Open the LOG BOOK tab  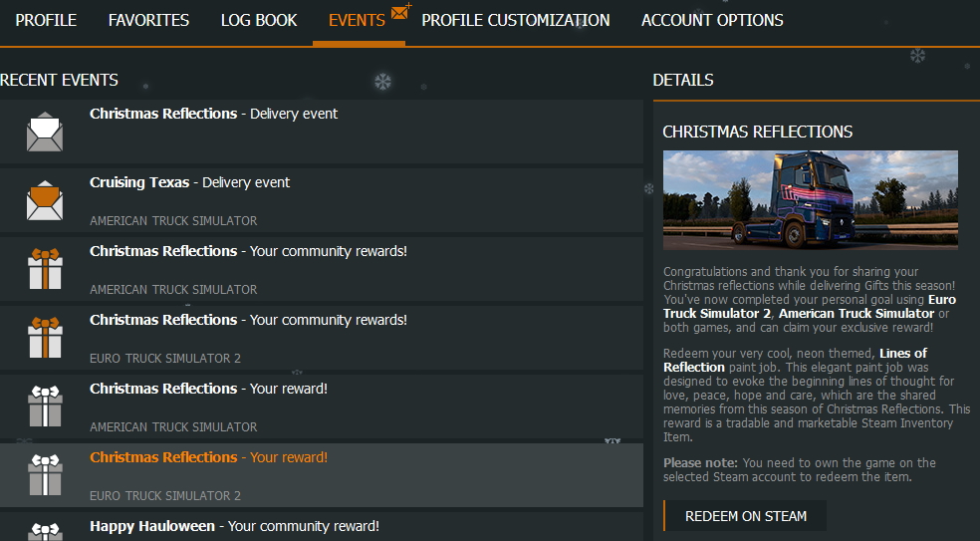[x=259, y=20]
